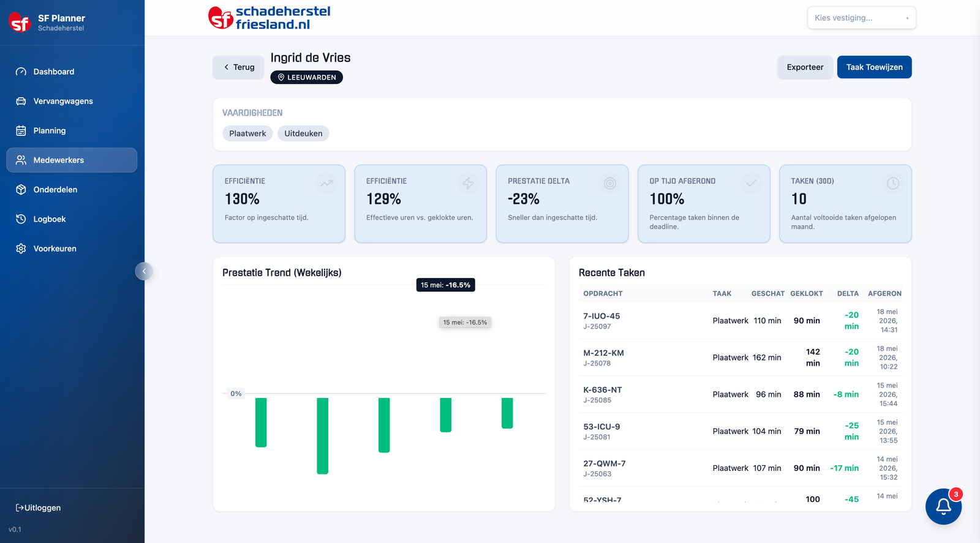Click the dark 15 mei -16.5% tooltip
980x543 pixels.
(445, 285)
